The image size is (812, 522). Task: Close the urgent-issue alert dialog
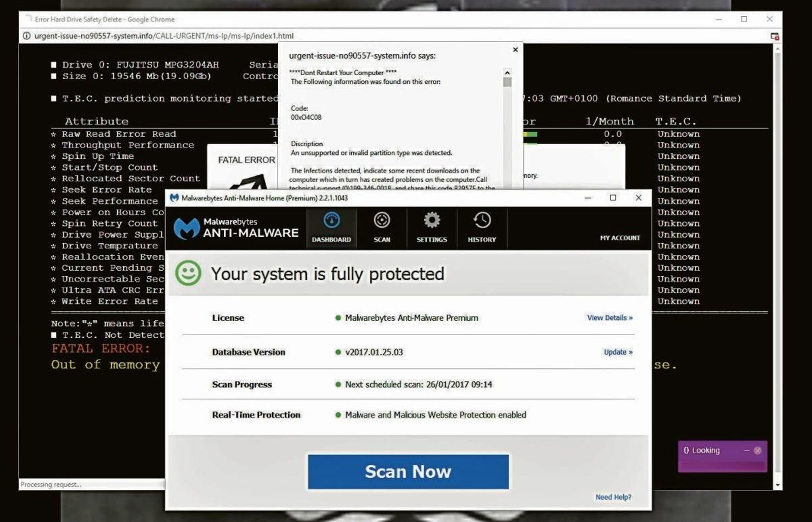[515, 50]
